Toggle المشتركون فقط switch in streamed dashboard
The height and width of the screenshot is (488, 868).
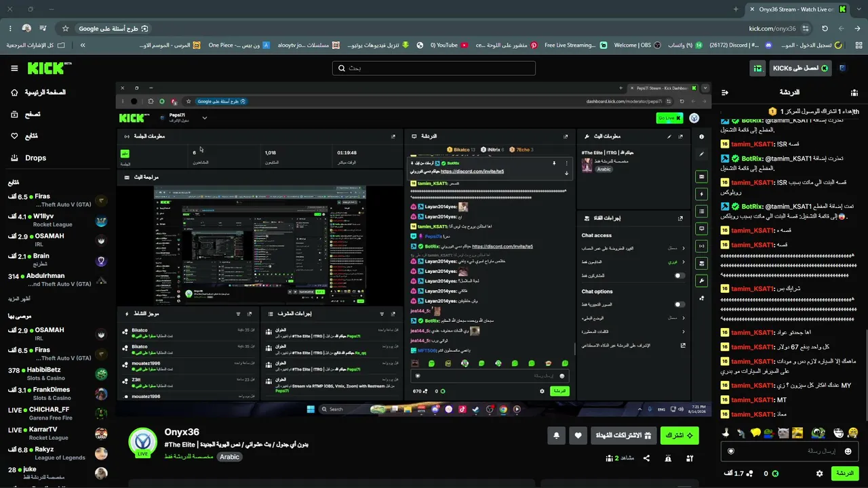pyautogui.click(x=679, y=276)
